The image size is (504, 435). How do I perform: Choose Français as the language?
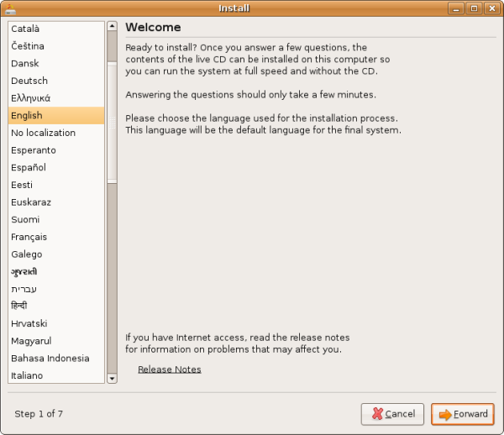56,237
